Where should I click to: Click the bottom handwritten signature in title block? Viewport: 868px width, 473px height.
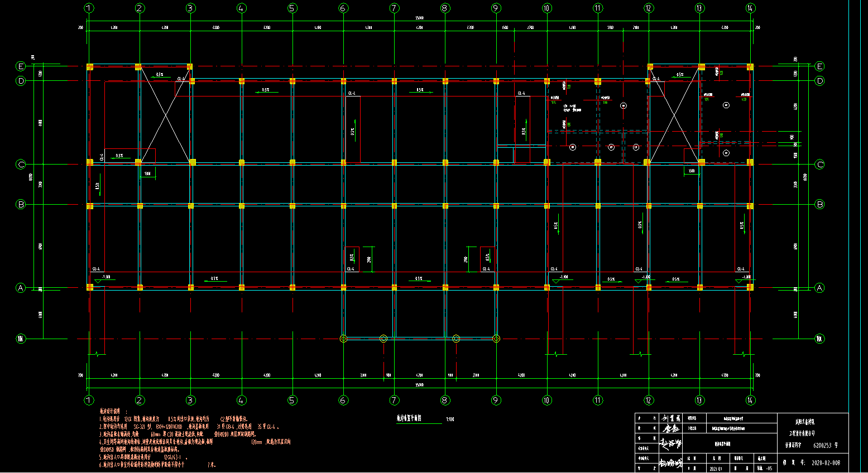pyautogui.click(x=670, y=463)
